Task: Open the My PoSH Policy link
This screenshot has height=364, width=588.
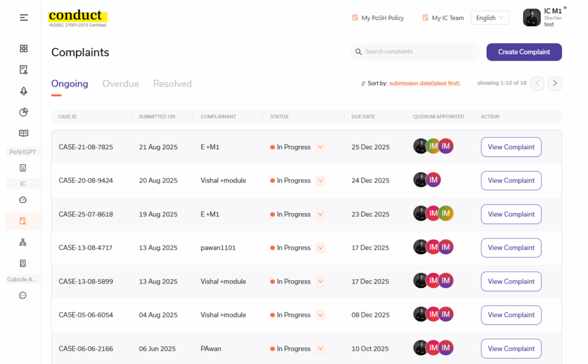Action: (378, 18)
